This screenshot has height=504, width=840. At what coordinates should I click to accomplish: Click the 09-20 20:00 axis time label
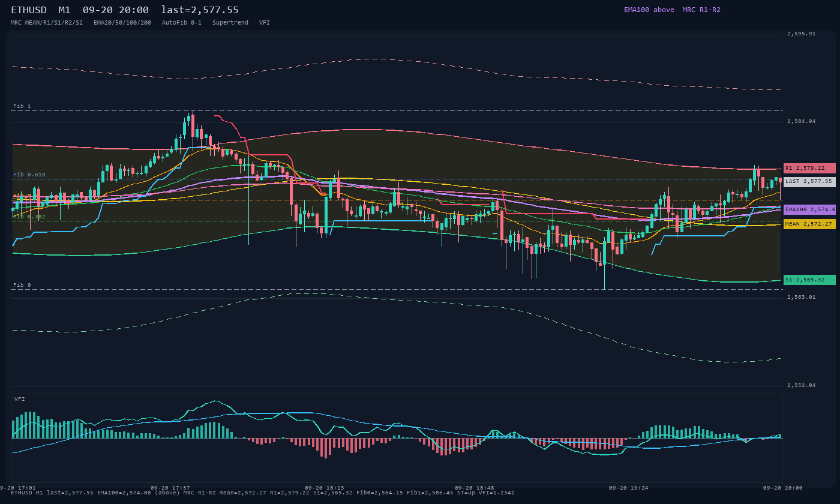click(x=783, y=488)
